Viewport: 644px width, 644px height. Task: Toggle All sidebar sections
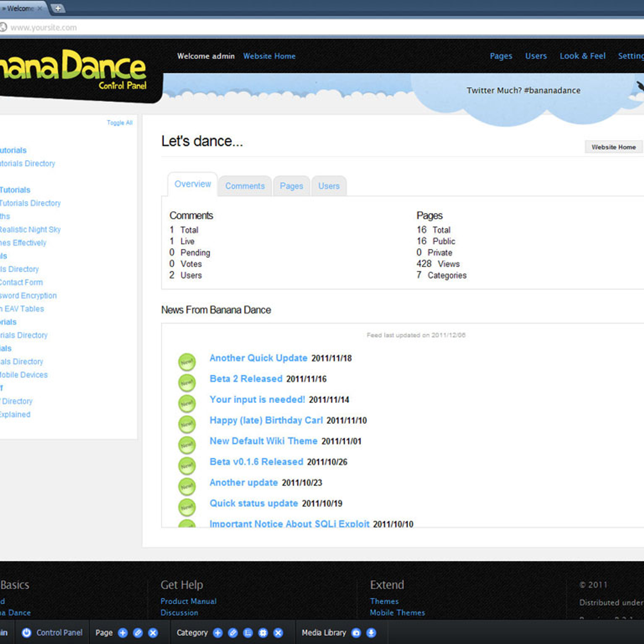tap(120, 123)
